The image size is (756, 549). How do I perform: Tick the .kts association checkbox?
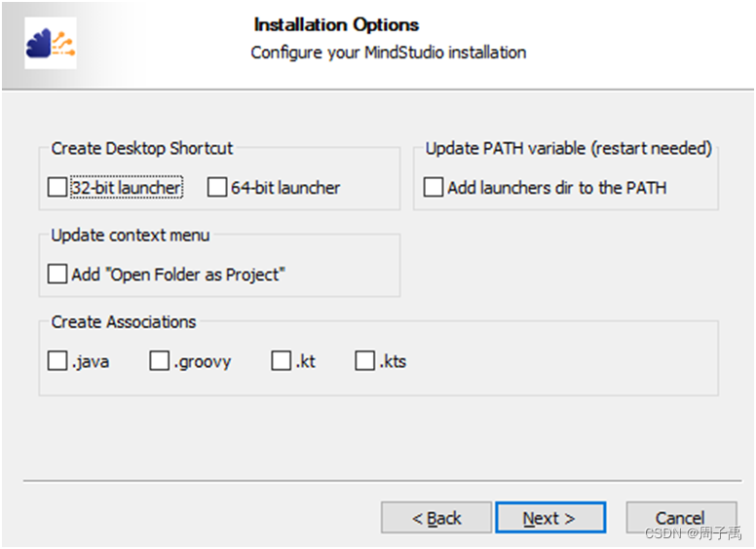point(365,360)
